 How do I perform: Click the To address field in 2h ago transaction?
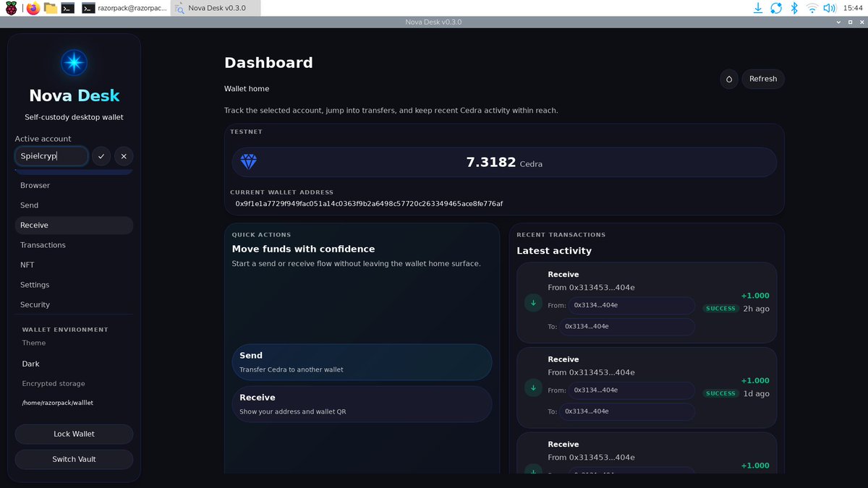coord(627,327)
